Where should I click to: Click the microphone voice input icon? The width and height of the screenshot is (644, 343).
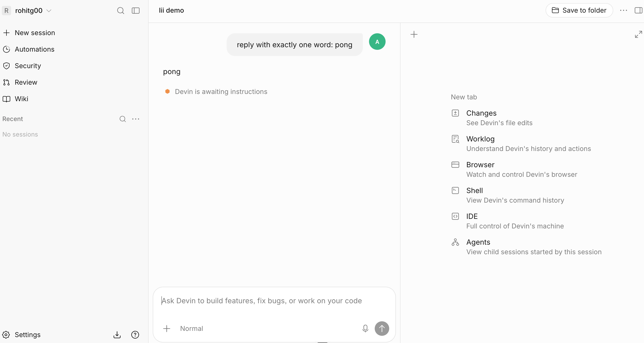[365, 329]
